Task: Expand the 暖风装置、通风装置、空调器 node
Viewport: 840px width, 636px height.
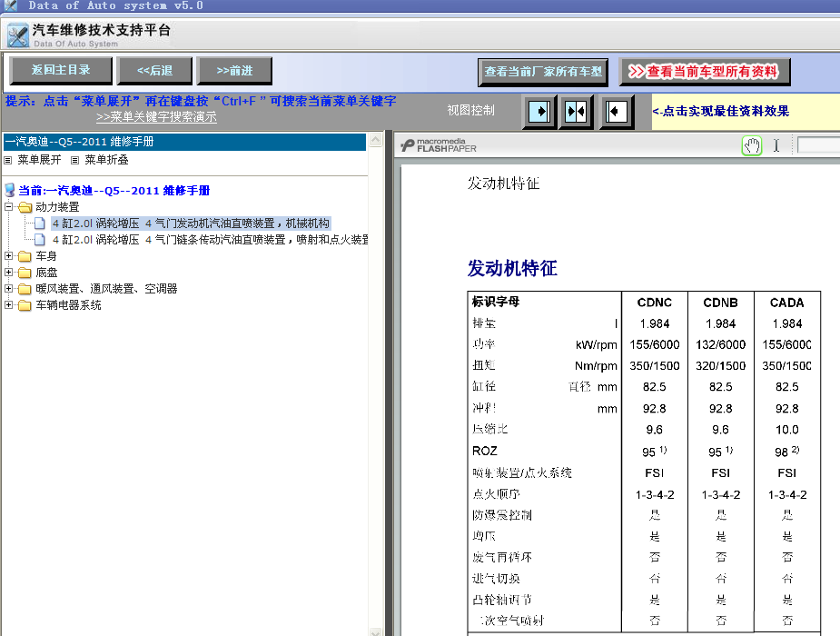Action: (8, 289)
